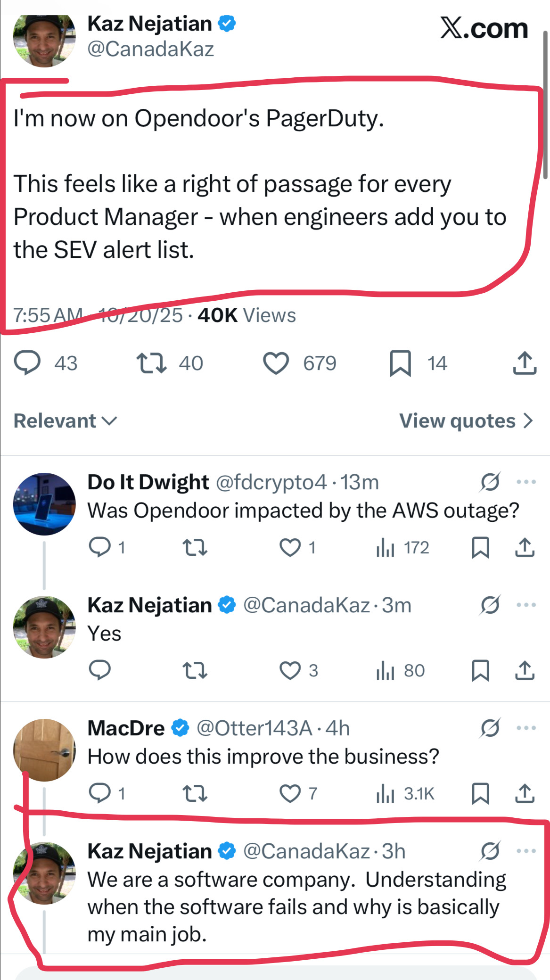
Task: Bookmark MacDre's reply
Action: (480, 793)
